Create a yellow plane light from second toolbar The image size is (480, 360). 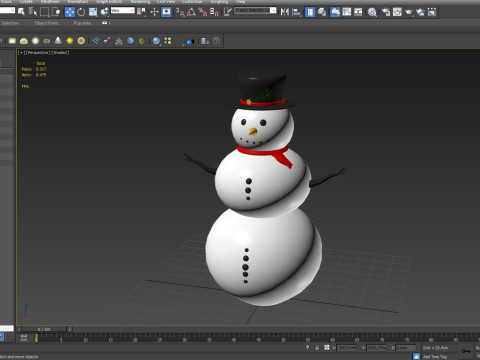[12, 41]
